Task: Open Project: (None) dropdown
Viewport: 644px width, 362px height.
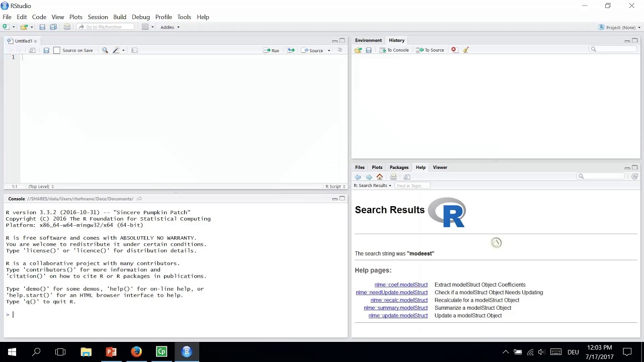Action: [x=619, y=27]
